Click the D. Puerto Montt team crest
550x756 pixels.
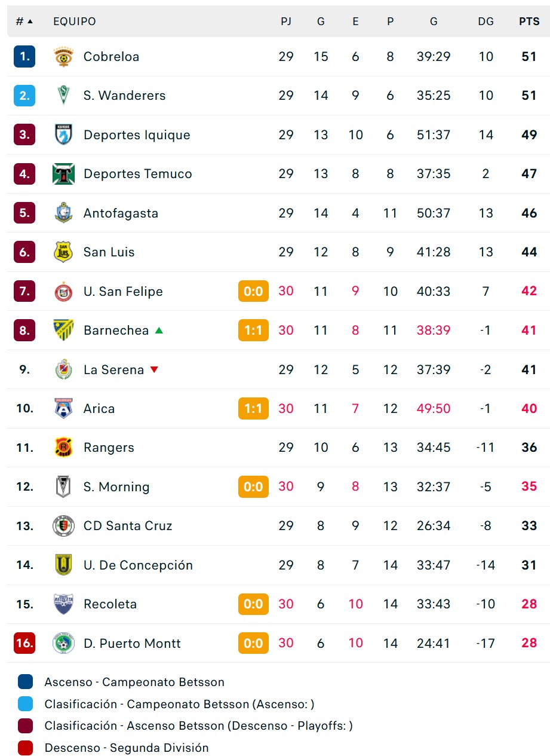point(63,643)
